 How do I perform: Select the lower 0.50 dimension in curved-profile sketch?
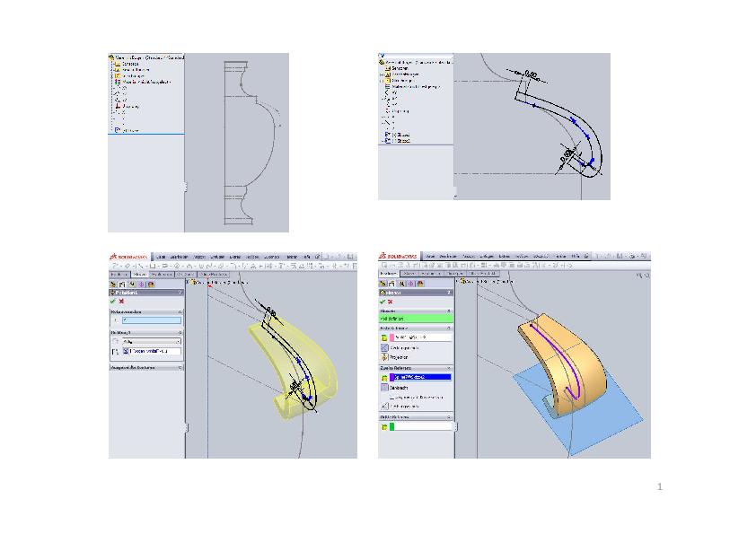tap(567, 155)
